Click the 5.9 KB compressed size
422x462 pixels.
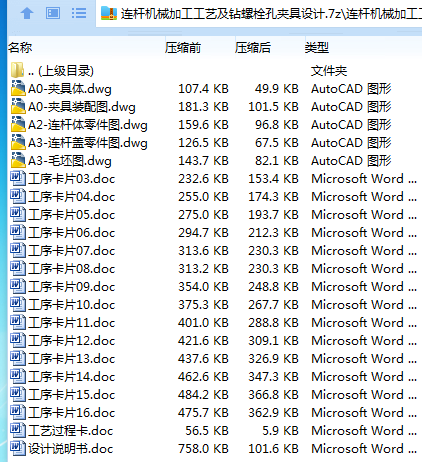(x=280, y=431)
